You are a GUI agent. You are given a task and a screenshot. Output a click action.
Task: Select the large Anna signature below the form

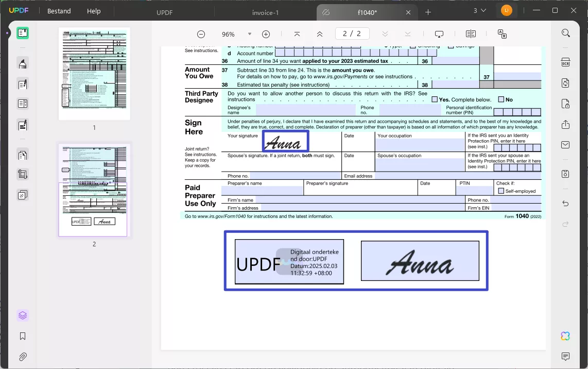click(x=420, y=261)
